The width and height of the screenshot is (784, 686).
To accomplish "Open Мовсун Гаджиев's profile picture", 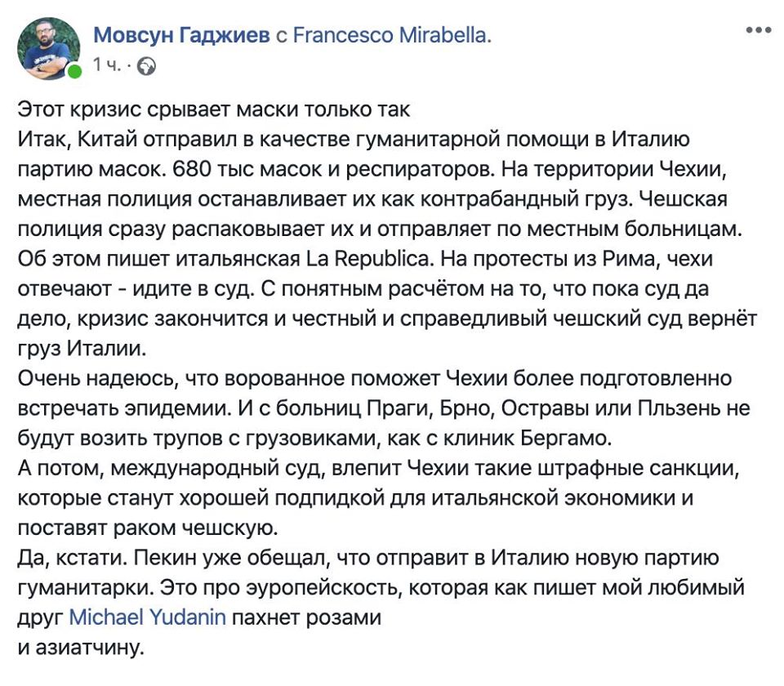I will pos(48,48).
